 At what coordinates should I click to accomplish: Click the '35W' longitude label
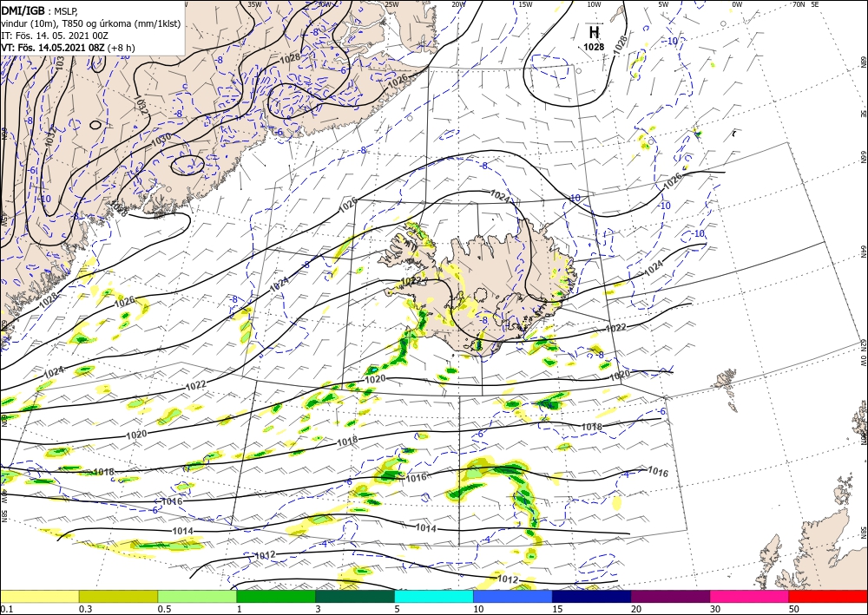(254, 3)
